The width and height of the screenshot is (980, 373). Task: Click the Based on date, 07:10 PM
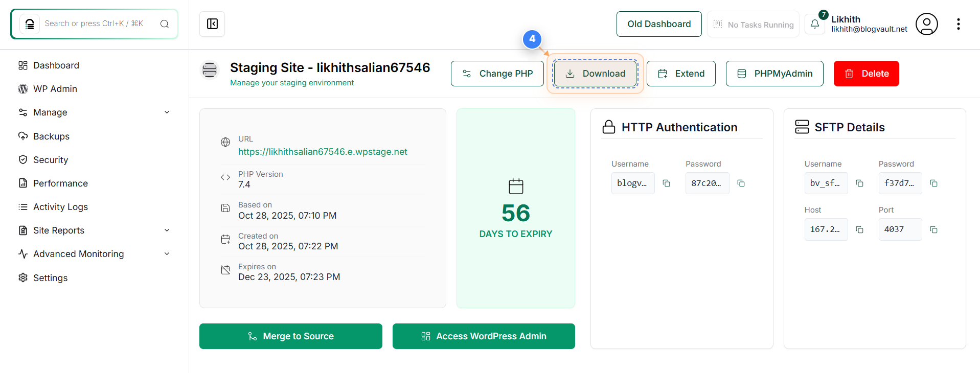(287, 216)
